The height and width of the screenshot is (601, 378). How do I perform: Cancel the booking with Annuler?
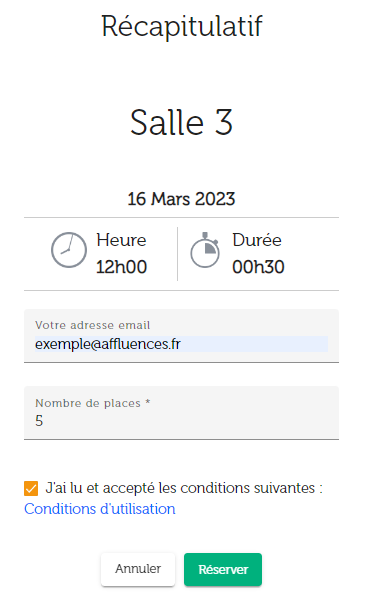(138, 569)
